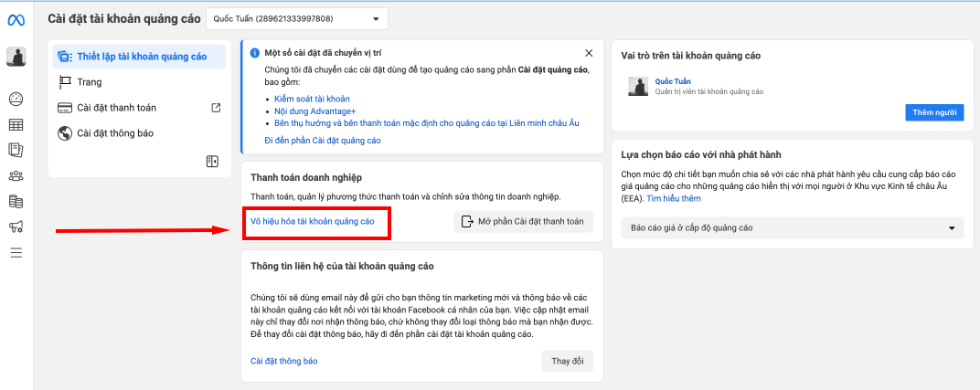Open the Audiences people icon
The width and height of the screenshot is (980, 390).
point(16,176)
